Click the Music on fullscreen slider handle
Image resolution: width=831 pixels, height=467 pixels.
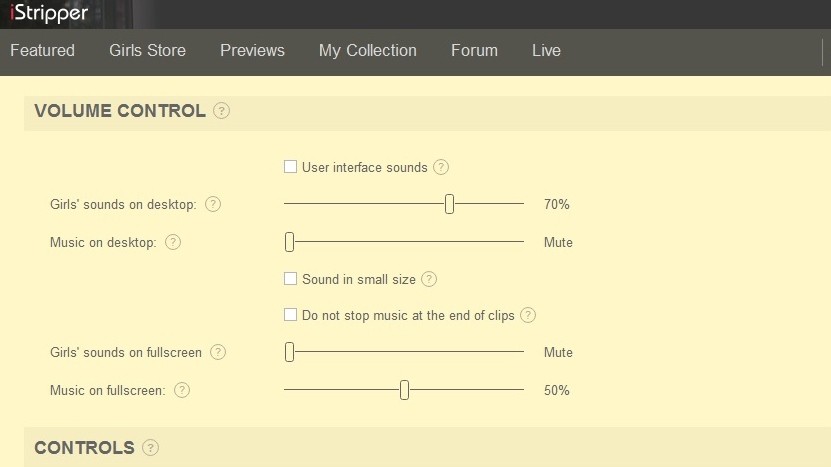click(x=404, y=390)
